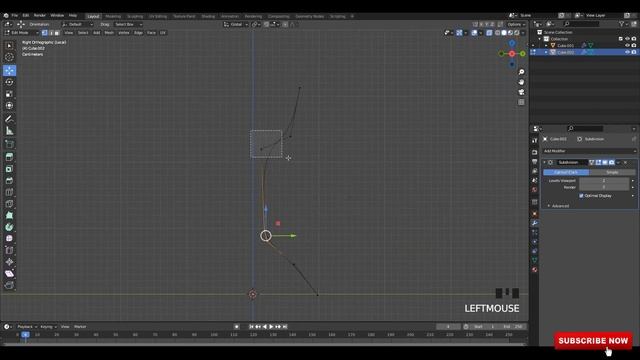The image size is (640, 360).
Task: Open the Material properties tab
Action: [x=535, y=270]
